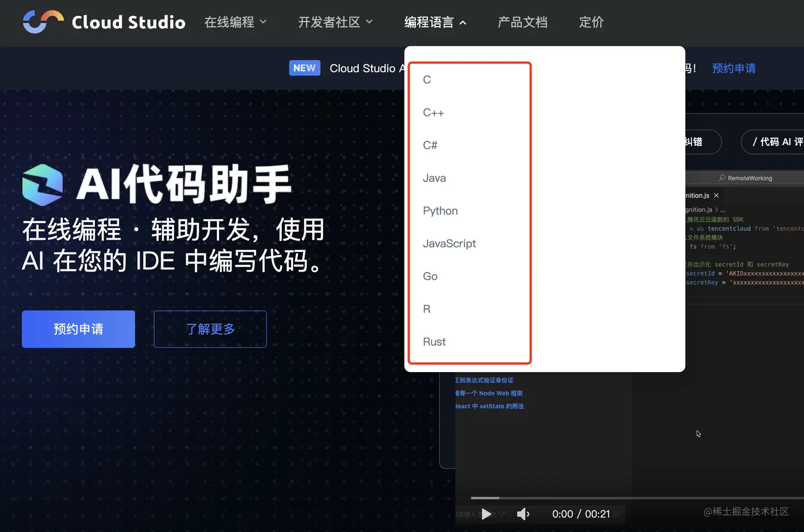Click the Cloud Studio brand name

coord(129,22)
